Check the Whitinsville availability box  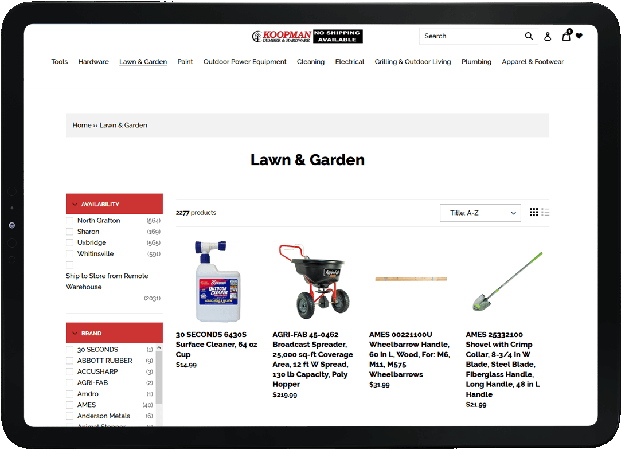(x=70, y=254)
